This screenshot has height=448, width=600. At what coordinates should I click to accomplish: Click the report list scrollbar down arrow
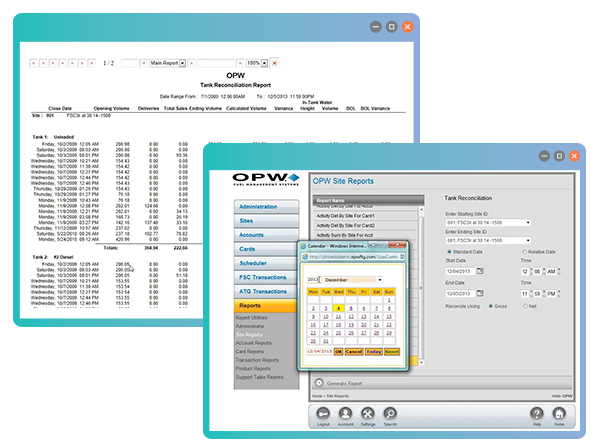pyautogui.click(x=421, y=362)
